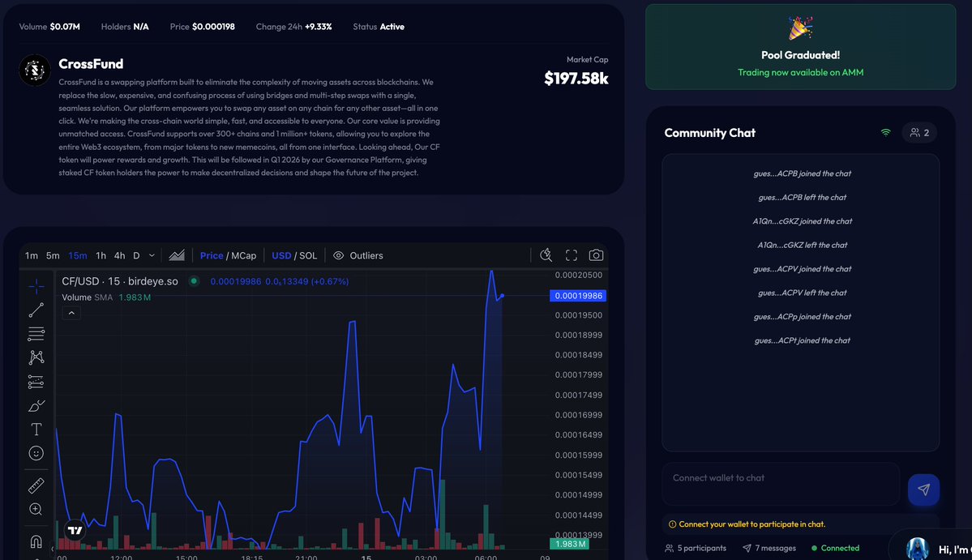Click the Volume SMA indicator label
This screenshot has height=560, width=972.
(x=88, y=297)
